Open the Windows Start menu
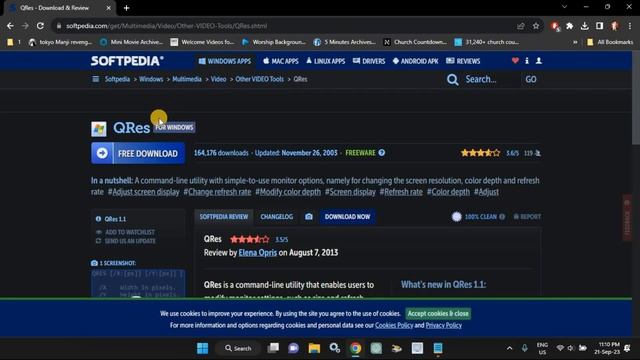The width and height of the screenshot is (640, 360). pyautogui.click(x=202, y=348)
